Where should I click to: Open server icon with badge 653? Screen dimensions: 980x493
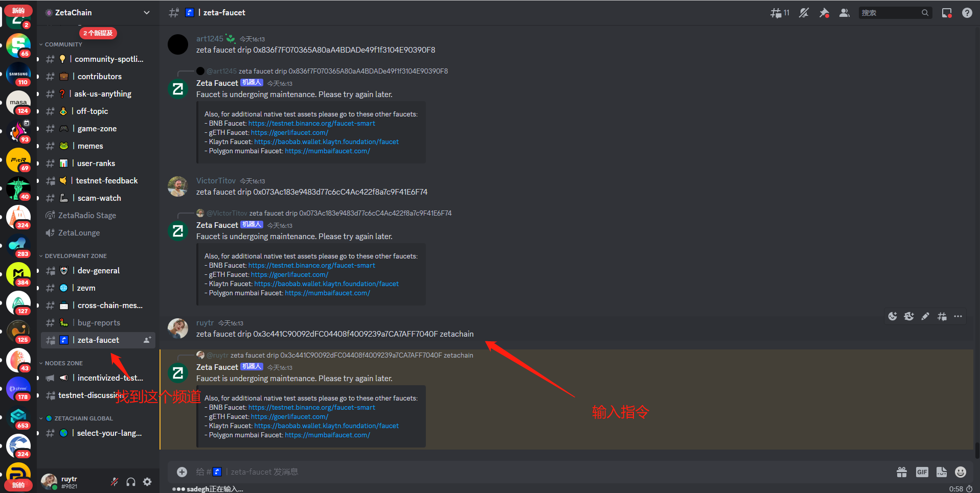(x=18, y=418)
